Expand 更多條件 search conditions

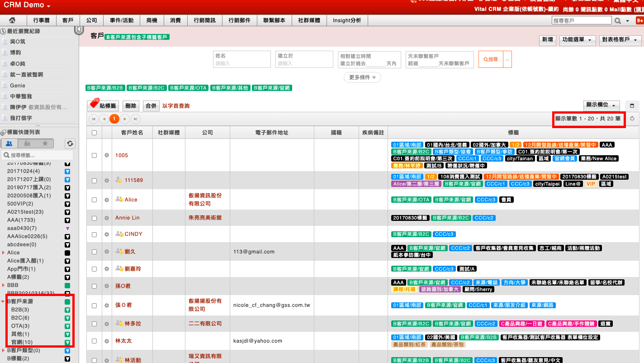tap(362, 77)
